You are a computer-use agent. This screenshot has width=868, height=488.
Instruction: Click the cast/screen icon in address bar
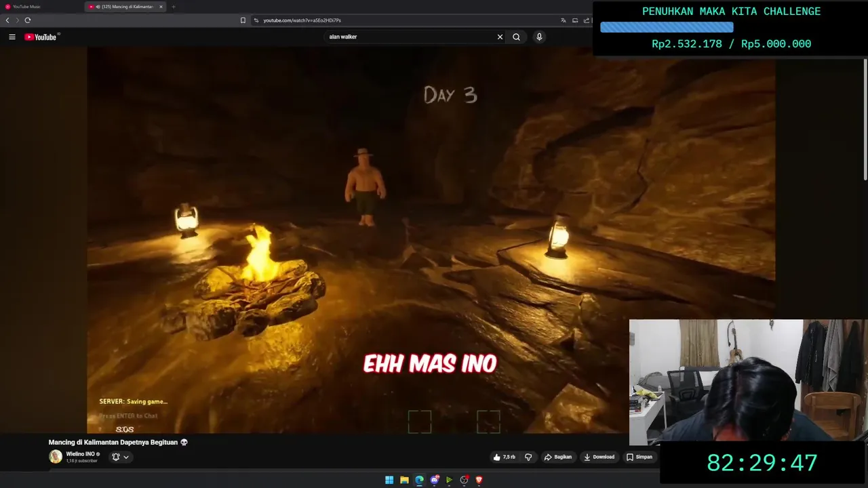575,20
